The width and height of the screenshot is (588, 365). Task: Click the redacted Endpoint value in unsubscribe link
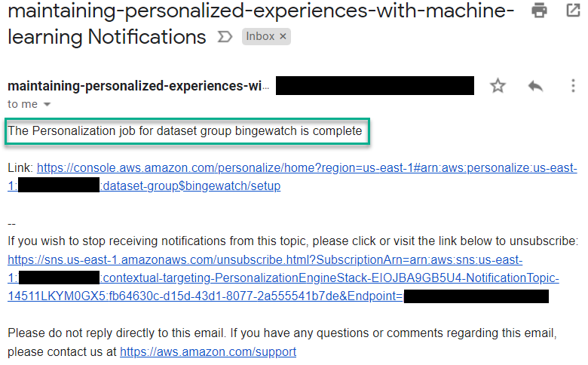point(476,296)
